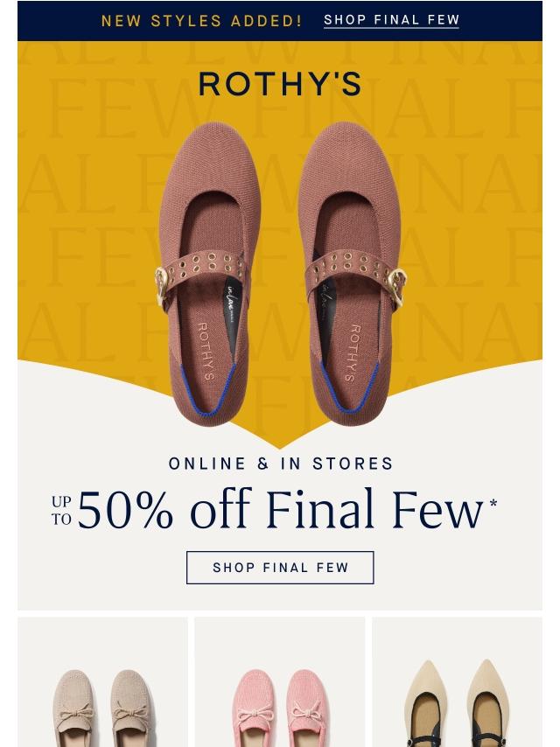
Task: Click the 50% off Final Few headline
Action: (280, 509)
